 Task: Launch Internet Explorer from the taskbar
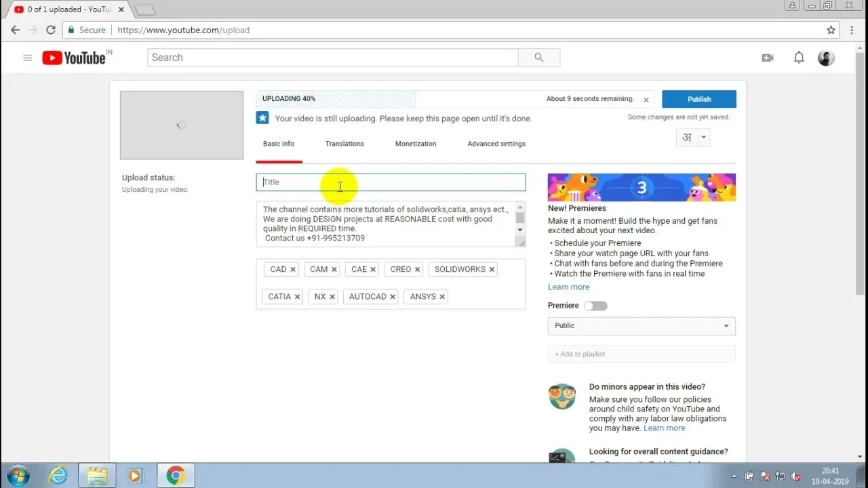point(58,476)
